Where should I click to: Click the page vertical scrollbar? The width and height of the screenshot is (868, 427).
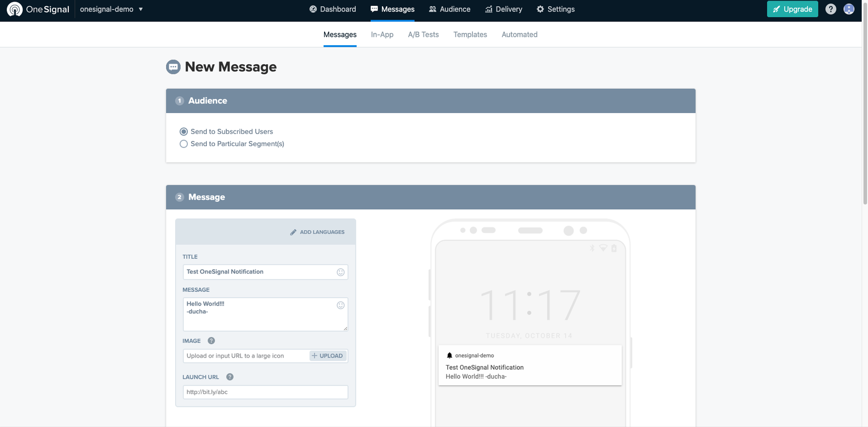tap(865, 103)
